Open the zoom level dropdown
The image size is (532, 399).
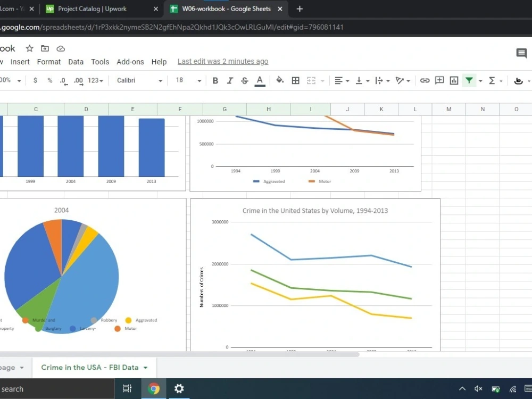tap(10, 80)
